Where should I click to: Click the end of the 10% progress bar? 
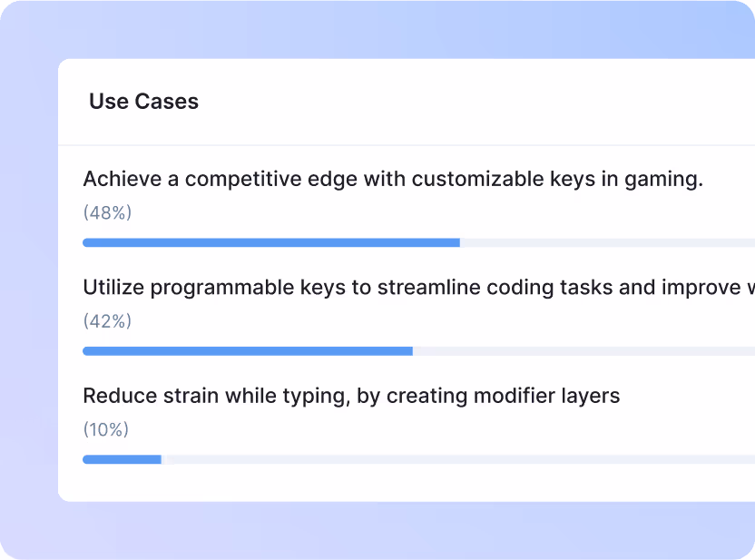(x=159, y=459)
